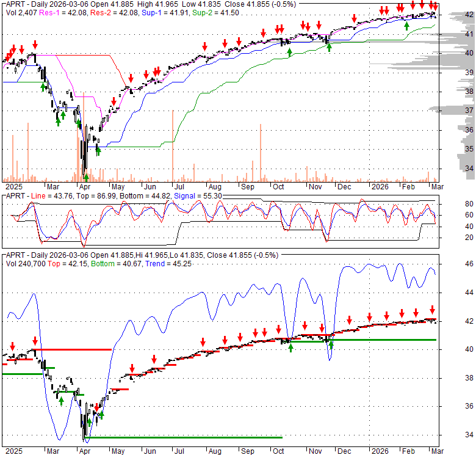Click 'Top = 42.15' in bottom chart legend
Screen dimensions: 476x455
click(x=67, y=264)
